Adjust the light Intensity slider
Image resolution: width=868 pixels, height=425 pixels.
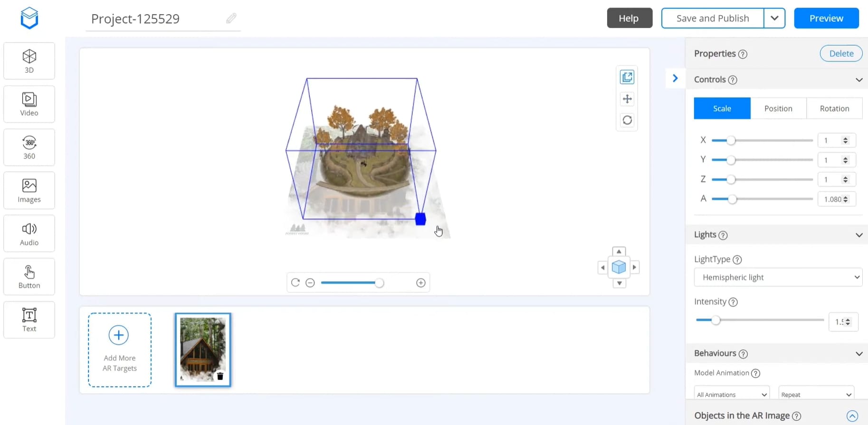coord(759,320)
